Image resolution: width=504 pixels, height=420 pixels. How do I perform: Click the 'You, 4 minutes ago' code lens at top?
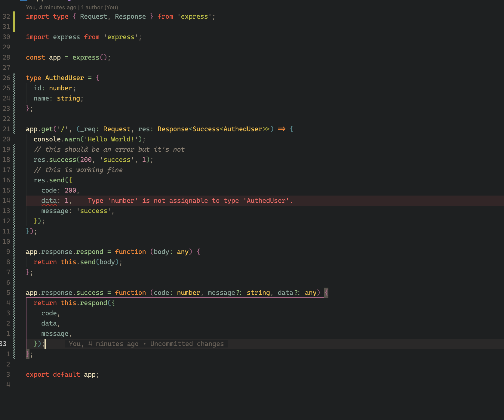pos(51,8)
